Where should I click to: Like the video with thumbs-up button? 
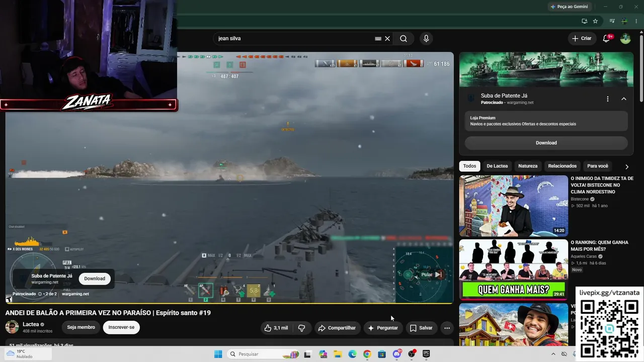tap(276, 328)
